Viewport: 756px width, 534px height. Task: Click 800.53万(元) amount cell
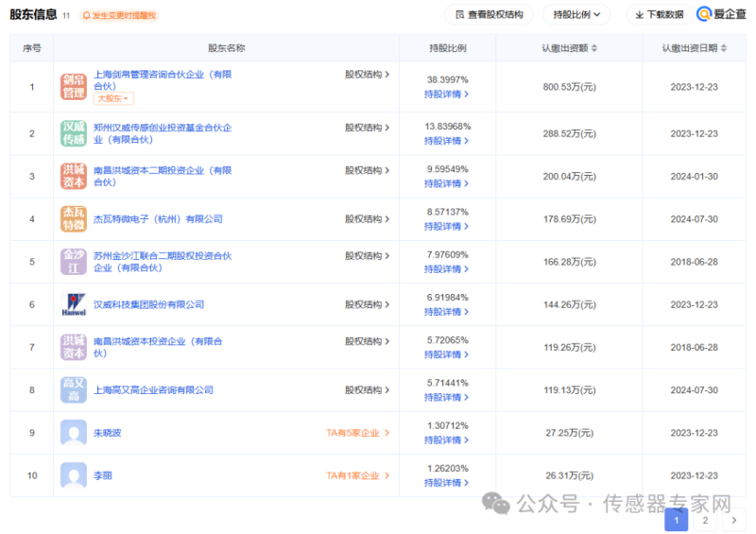click(x=570, y=87)
